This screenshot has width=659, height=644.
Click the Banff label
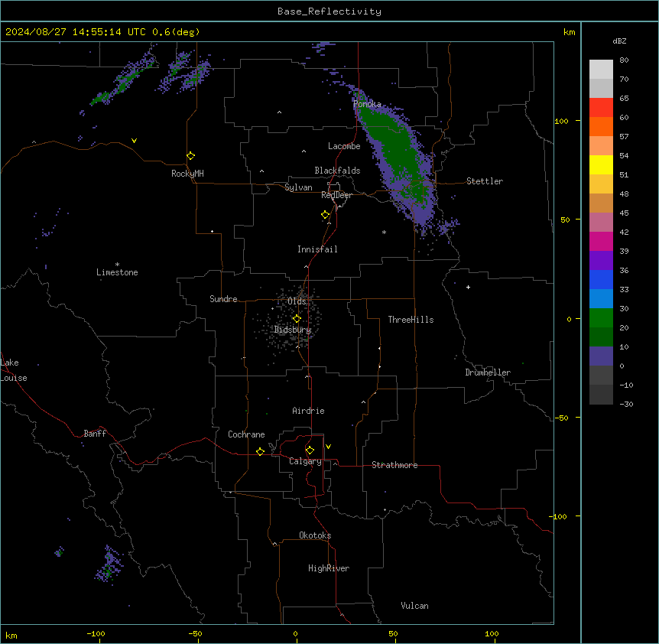tap(95, 434)
